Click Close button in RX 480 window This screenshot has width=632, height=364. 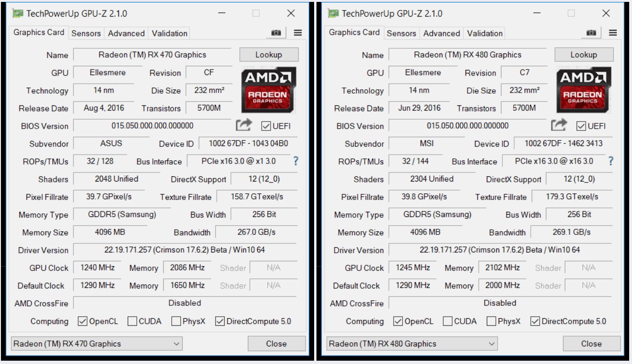(x=591, y=344)
